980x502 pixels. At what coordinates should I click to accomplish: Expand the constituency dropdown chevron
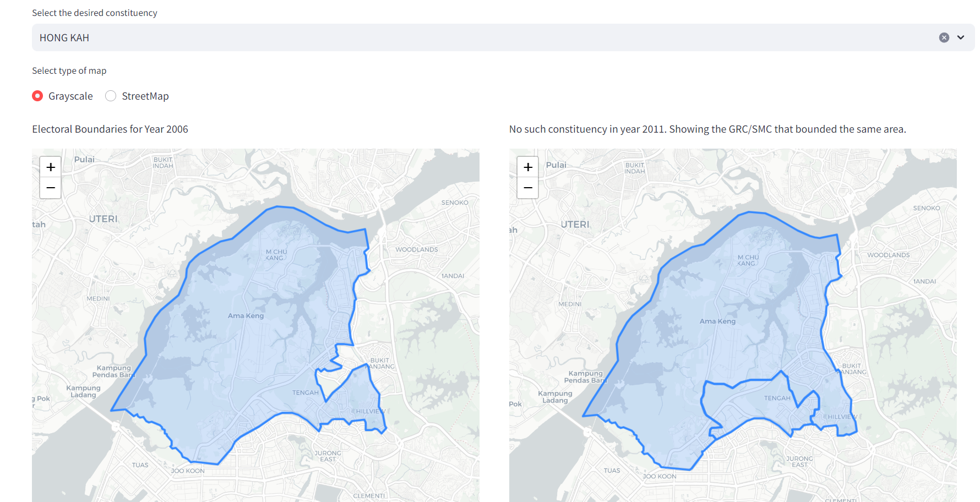coord(961,37)
